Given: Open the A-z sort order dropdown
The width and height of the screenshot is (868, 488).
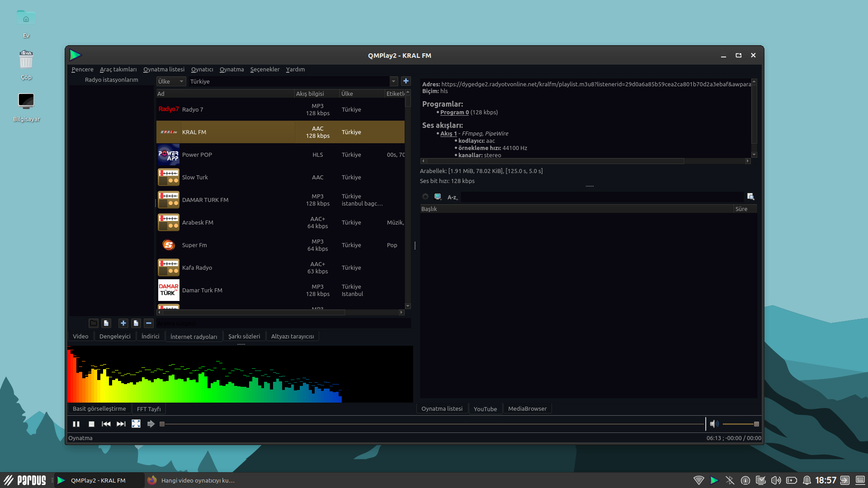Looking at the screenshot, I should coord(452,197).
